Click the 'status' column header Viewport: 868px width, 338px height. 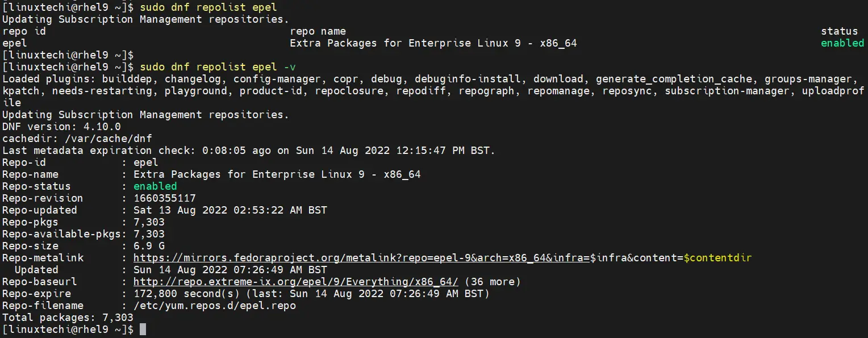coord(840,31)
